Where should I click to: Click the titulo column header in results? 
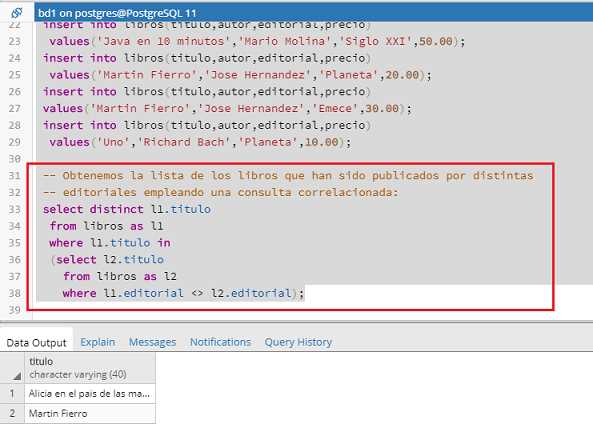(x=90, y=368)
